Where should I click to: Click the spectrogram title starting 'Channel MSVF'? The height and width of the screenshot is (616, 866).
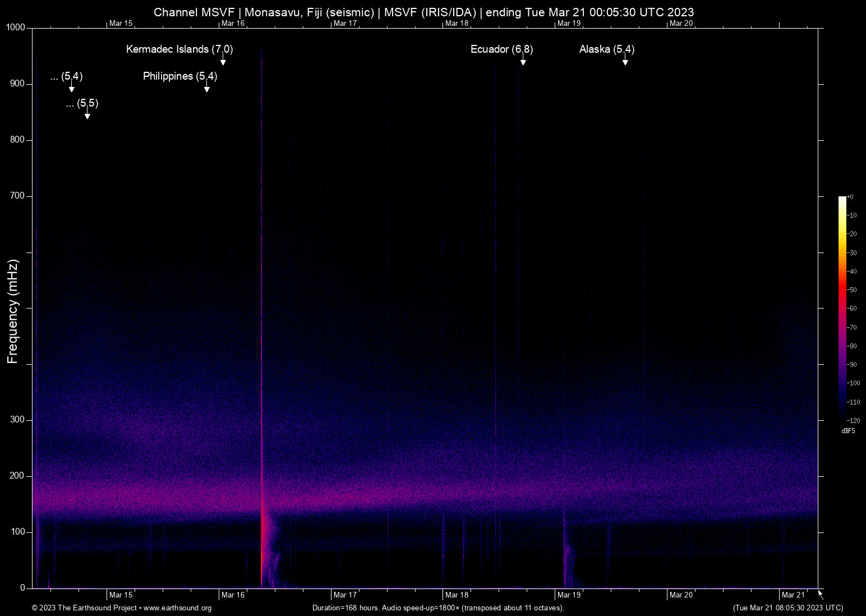coord(424,12)
